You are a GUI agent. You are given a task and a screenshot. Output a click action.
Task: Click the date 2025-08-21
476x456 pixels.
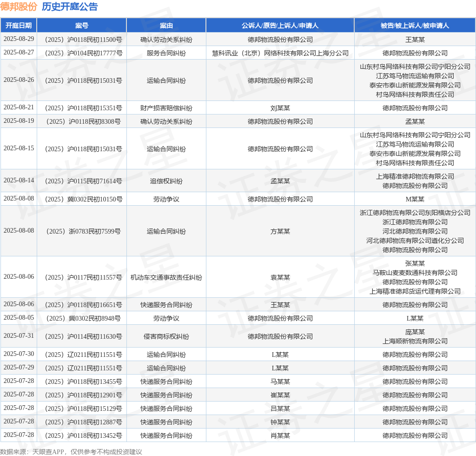19,107
